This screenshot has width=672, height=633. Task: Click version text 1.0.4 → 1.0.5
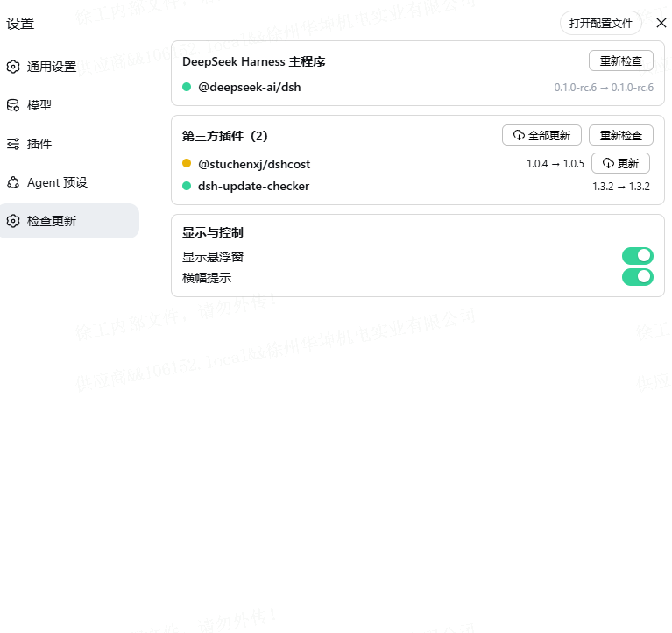pyautogui.click(x=555, y=164)
